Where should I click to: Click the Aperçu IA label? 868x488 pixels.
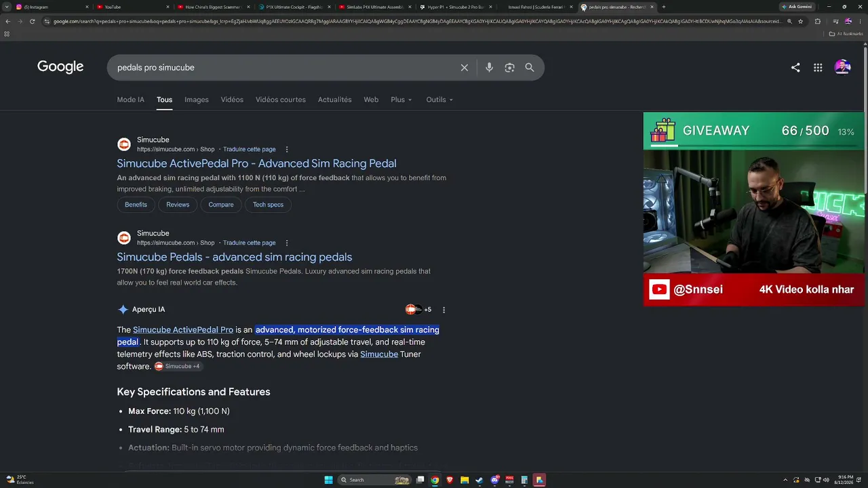149,310
